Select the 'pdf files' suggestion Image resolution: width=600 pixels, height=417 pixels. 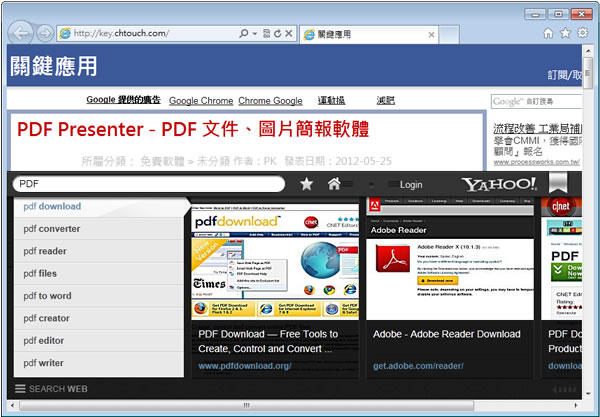click(x=99, y=274)
